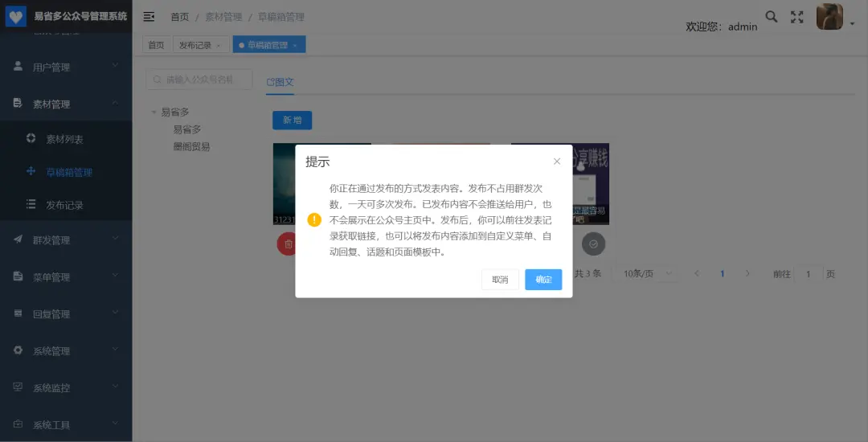Click the 系统监控 monitor icon

pyautogui.click(x=18, y=387)
